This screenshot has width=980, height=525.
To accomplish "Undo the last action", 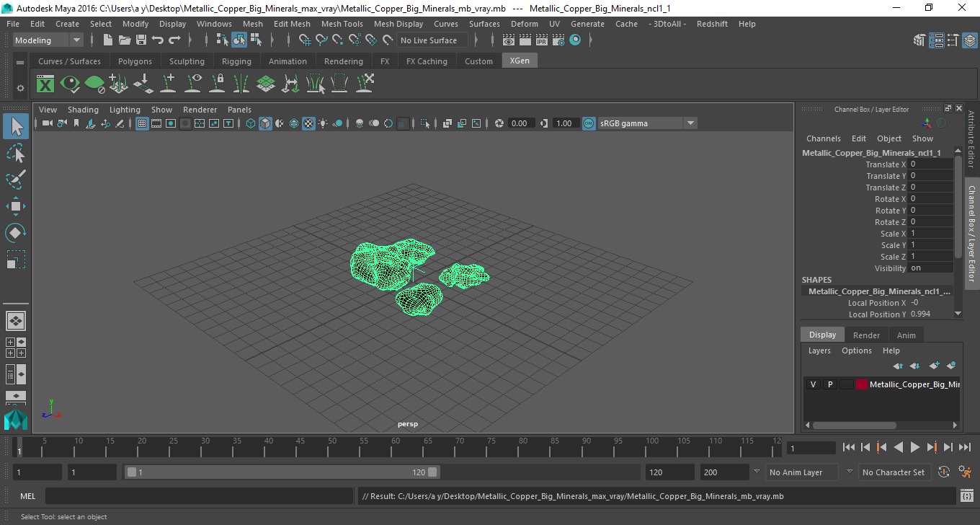I will [158, 40].
